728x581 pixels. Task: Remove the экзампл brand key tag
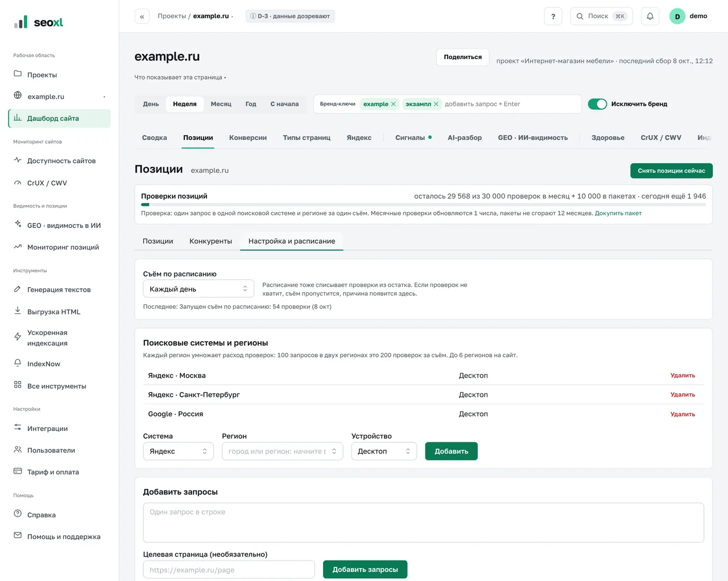coord(436,104)
